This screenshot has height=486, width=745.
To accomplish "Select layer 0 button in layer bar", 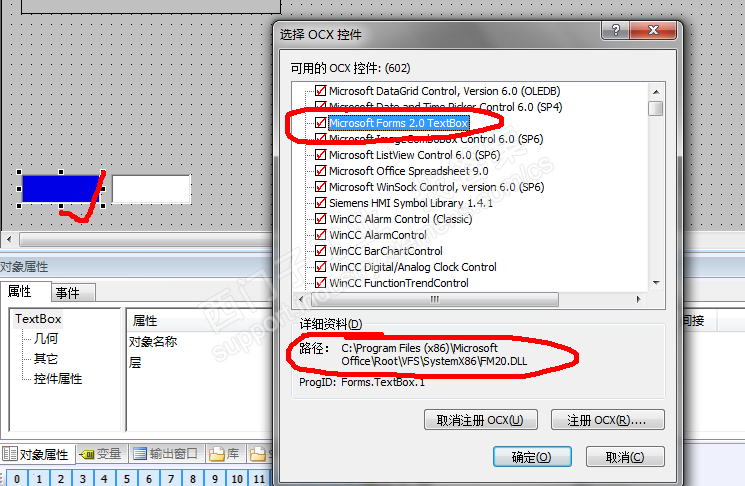I will (x=17, y=478).
